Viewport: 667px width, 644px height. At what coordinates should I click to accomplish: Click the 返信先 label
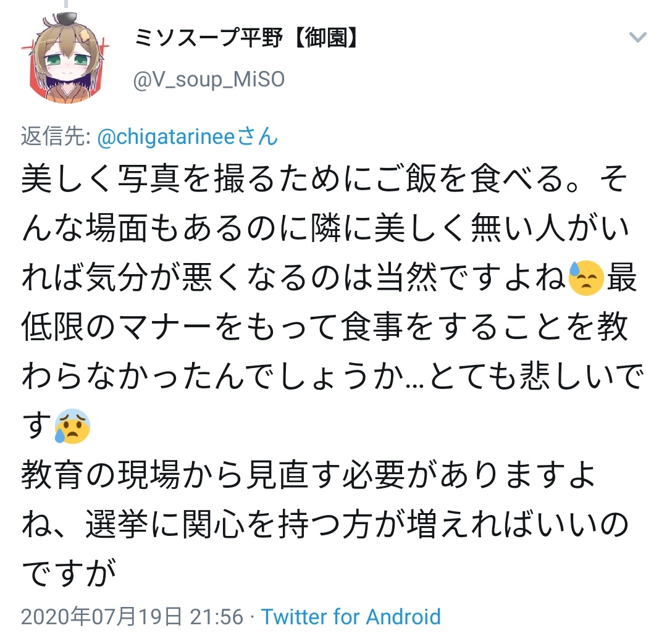click(x=56, y=137)
